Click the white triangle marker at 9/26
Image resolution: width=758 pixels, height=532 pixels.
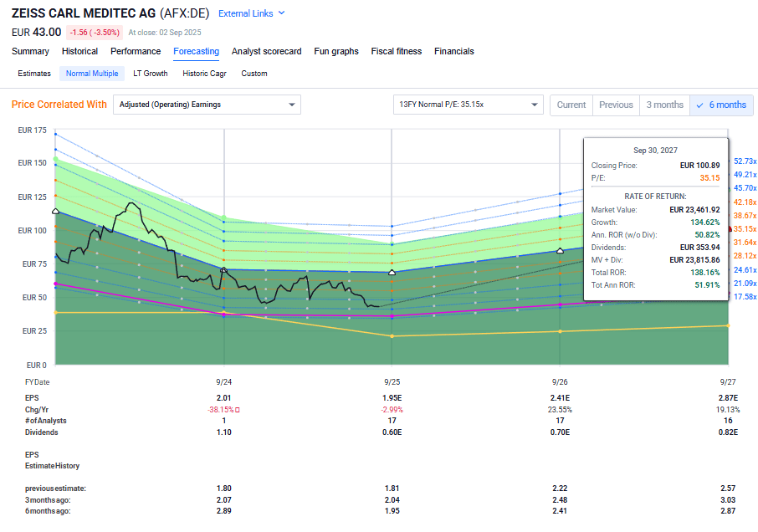(x=560, y=250)
